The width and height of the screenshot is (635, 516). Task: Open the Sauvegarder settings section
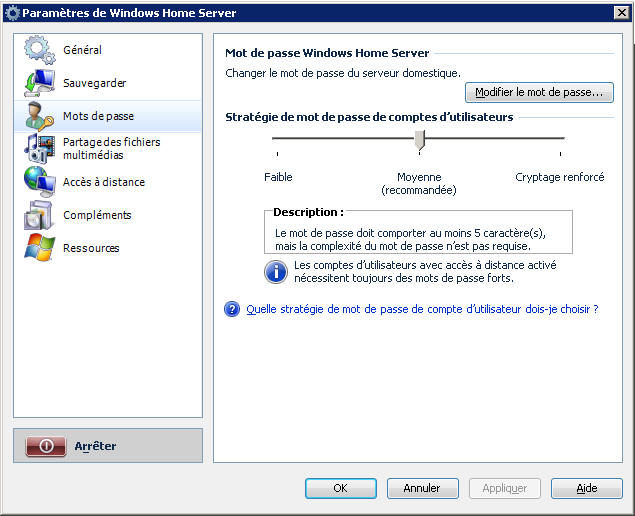(x=108, y=83)
